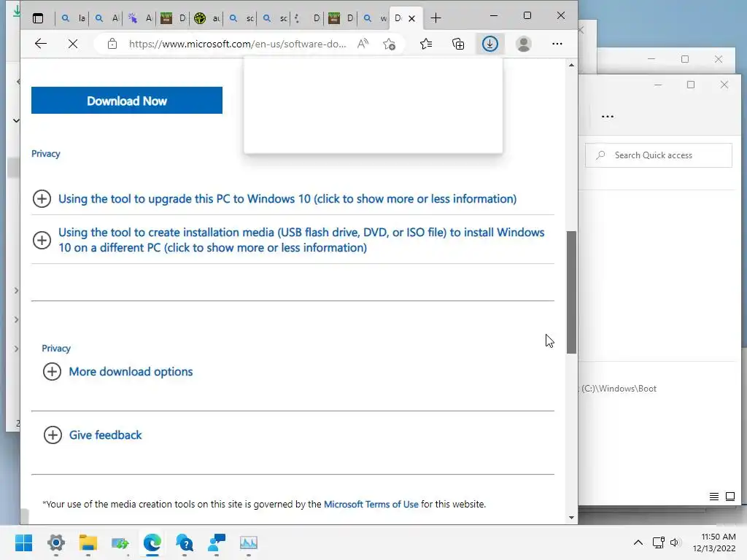
Task: Add this page to favorites
Action: [390, 44]
